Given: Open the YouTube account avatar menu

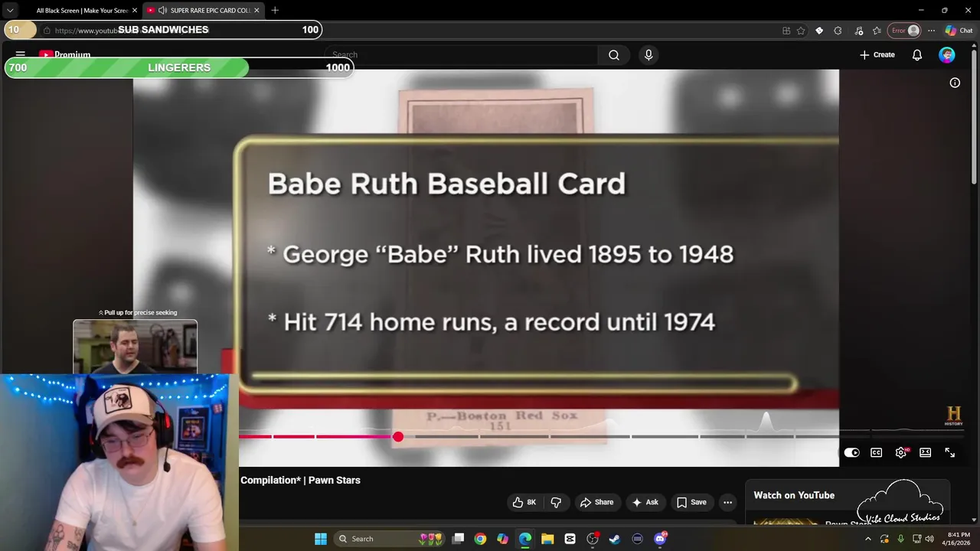Looking at the screenshot, I should pyautogui.click(x=947, y=55).
